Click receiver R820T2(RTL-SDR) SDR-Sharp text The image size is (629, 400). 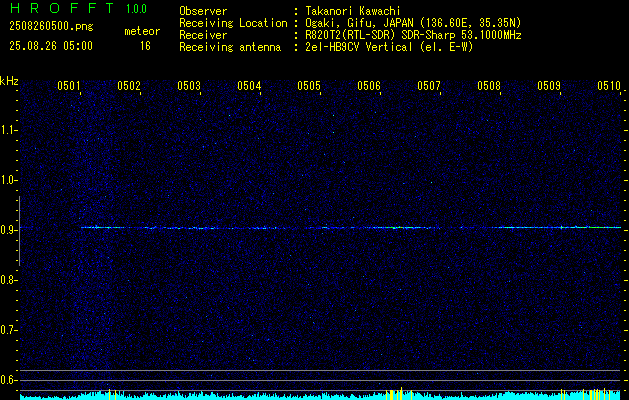click(x=413, y=35)
